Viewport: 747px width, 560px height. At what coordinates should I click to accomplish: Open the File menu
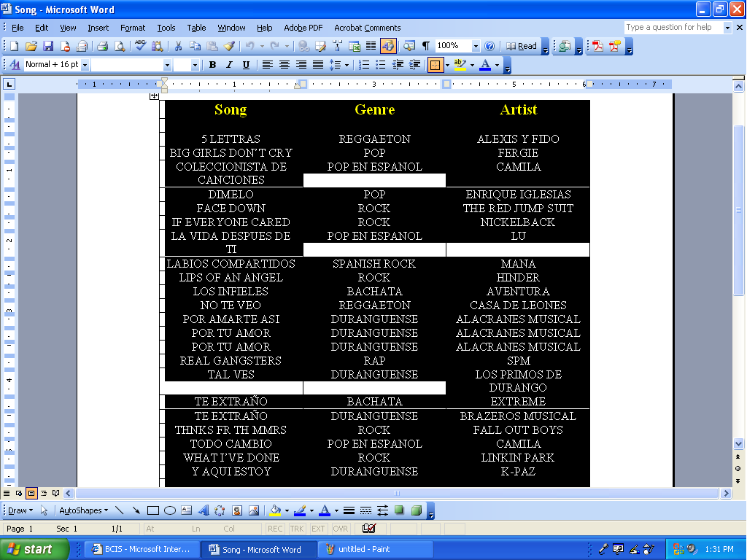[18, 28]
